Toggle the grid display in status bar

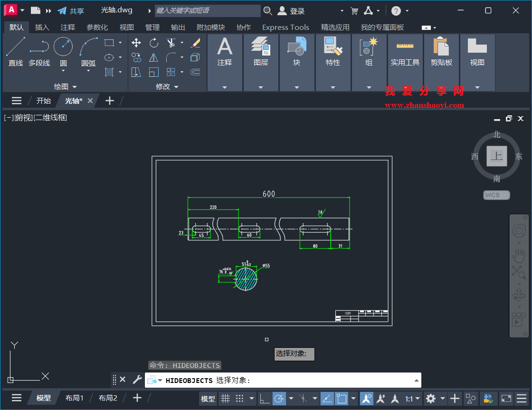[226, 398]
